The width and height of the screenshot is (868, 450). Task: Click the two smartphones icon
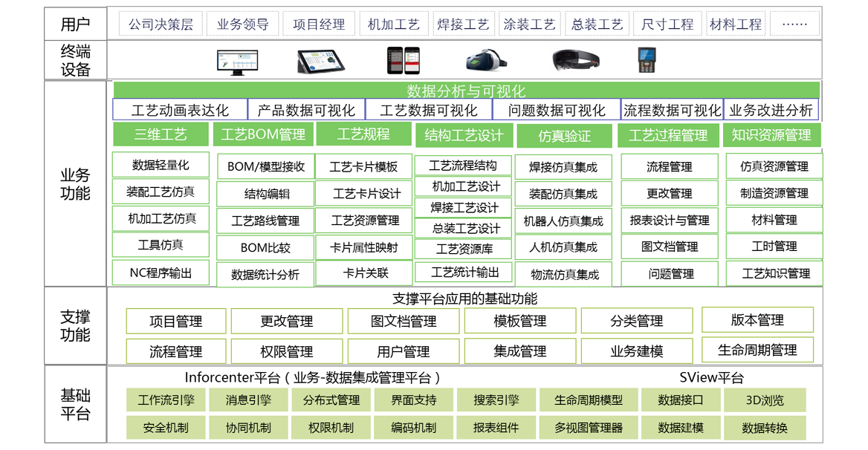(x=404, y=60)
